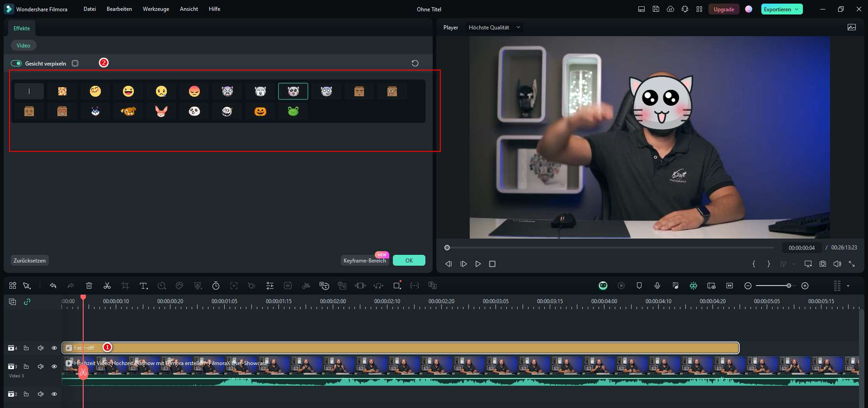Reset the face pixelate effect with circular arrow

click(x=415, y=63)
